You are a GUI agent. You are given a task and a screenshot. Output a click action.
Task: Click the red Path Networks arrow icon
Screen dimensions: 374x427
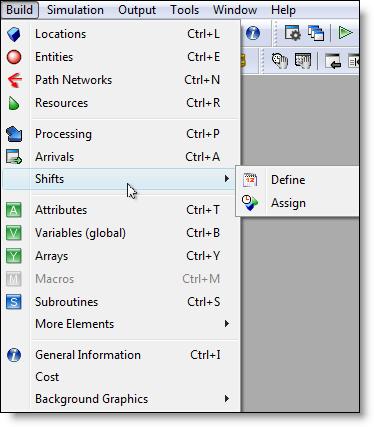click(14, 80)
